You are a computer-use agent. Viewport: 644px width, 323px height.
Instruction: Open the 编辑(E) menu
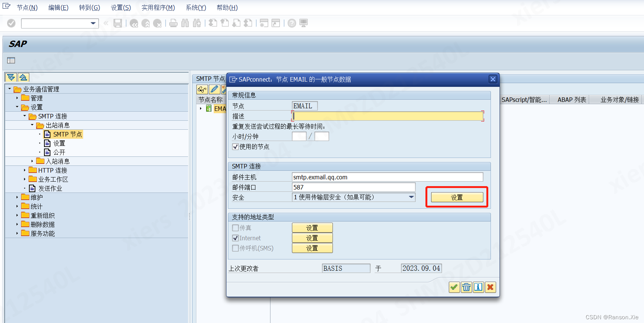tap(58, 8)
